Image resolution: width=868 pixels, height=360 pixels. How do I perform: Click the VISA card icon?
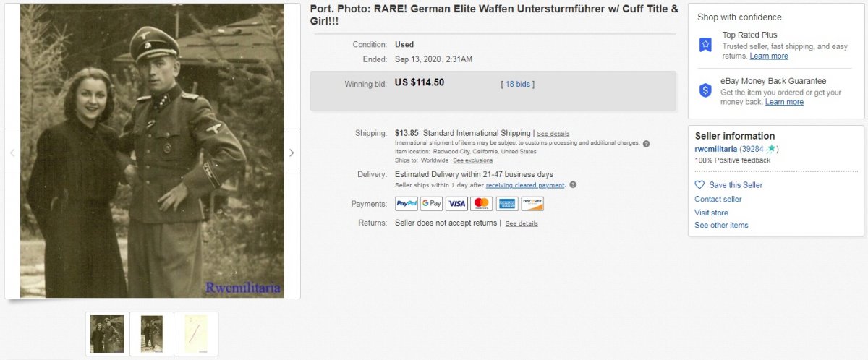456,204
